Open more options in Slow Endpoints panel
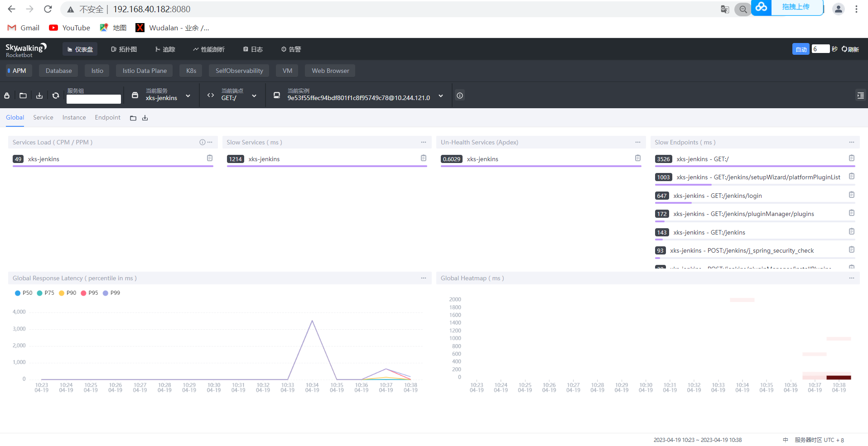The height and width of the screenshot is (446, 868). tap(852, 142)
